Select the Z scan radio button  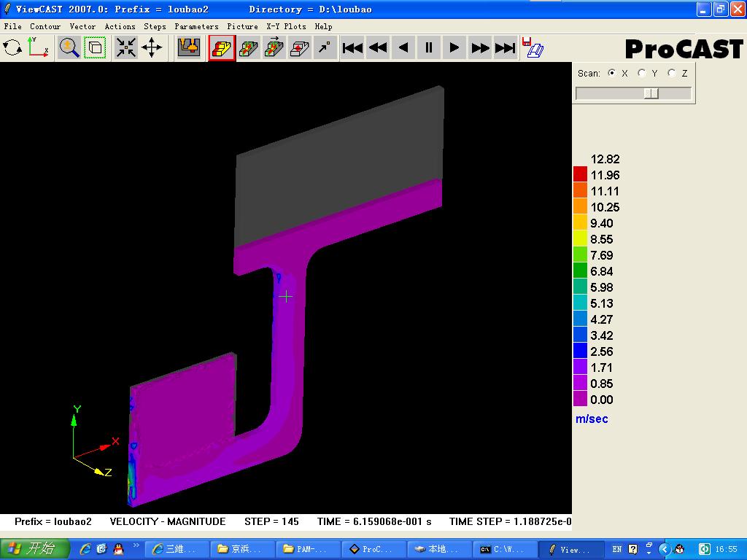[x=672, y=73]
